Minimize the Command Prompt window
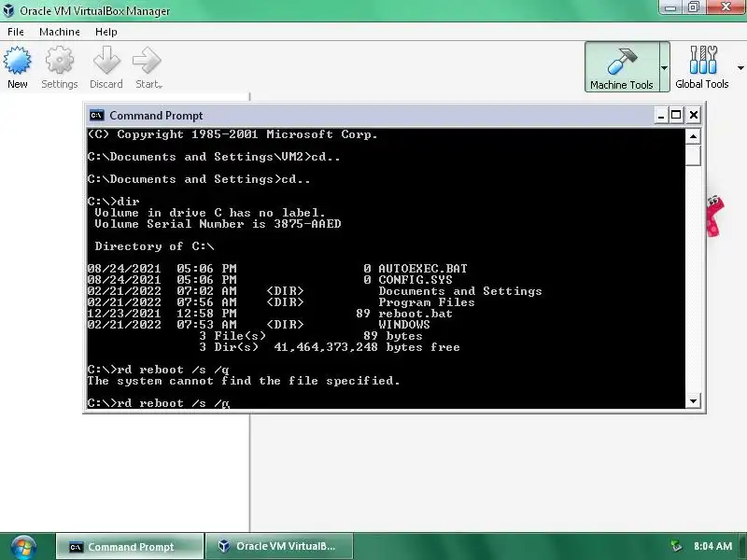747x560 pixels. (661, 115)
